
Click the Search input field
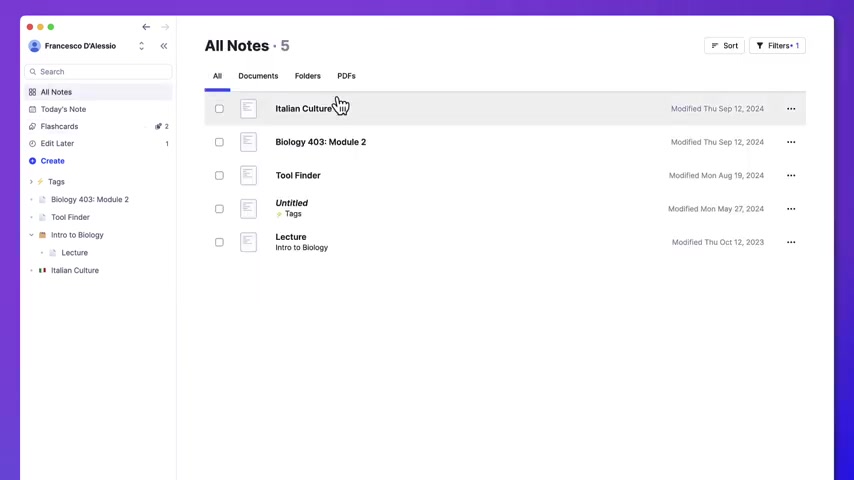click(100, 72)
